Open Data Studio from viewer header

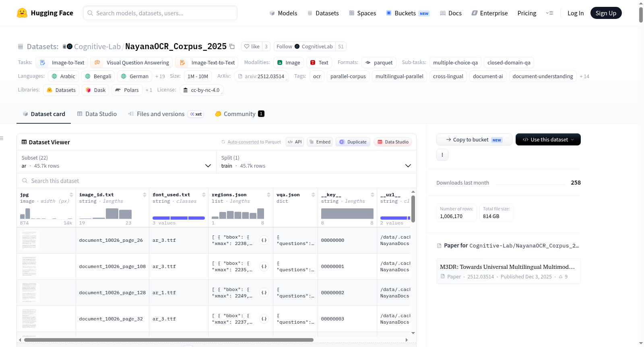pos(393,142)
